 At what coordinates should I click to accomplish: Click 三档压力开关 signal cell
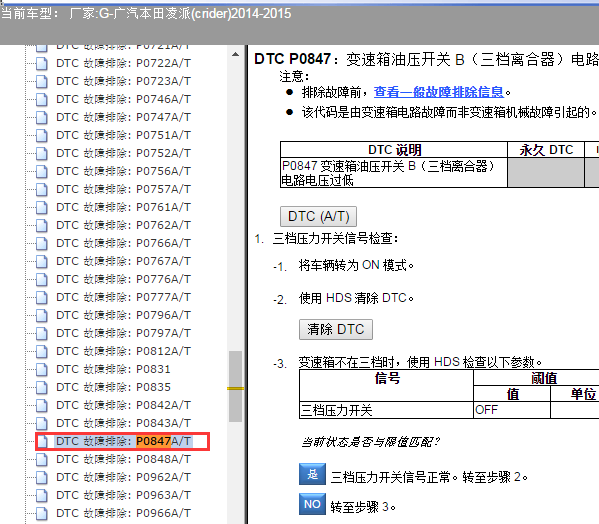click(x=386, y=410)
